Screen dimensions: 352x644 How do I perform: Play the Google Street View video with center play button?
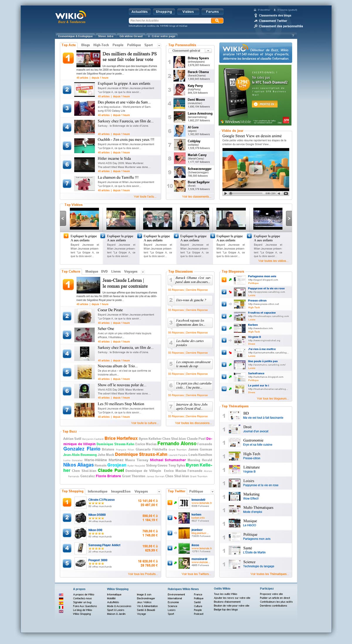click(x=256, y=169)
